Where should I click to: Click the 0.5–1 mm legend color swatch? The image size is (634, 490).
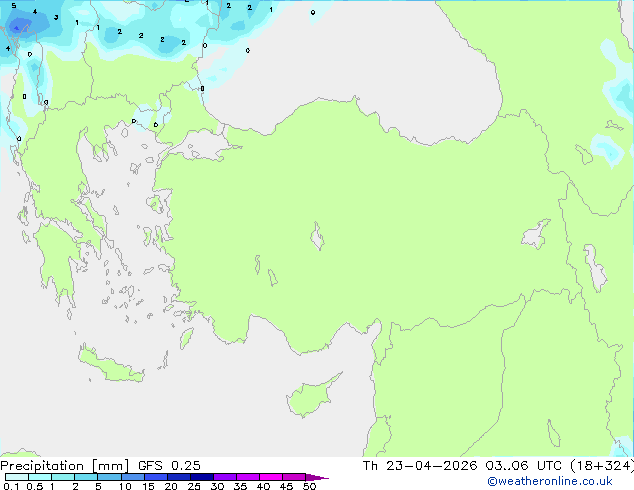pos(40,477)
